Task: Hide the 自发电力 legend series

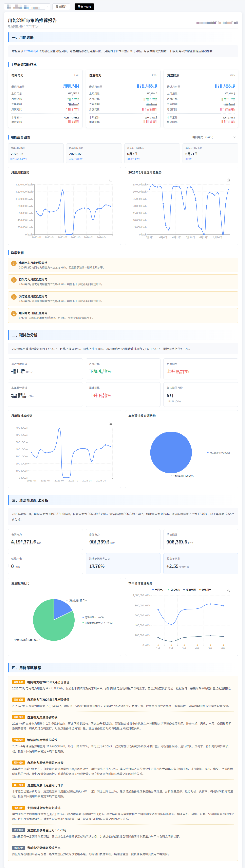Action: click(174, 590)
